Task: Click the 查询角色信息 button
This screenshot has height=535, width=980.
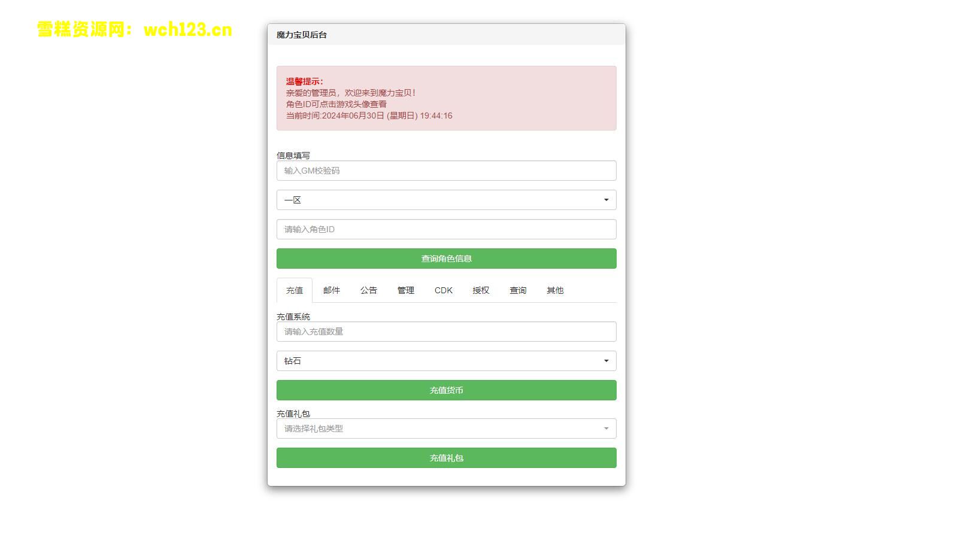Action: point(446,259)
